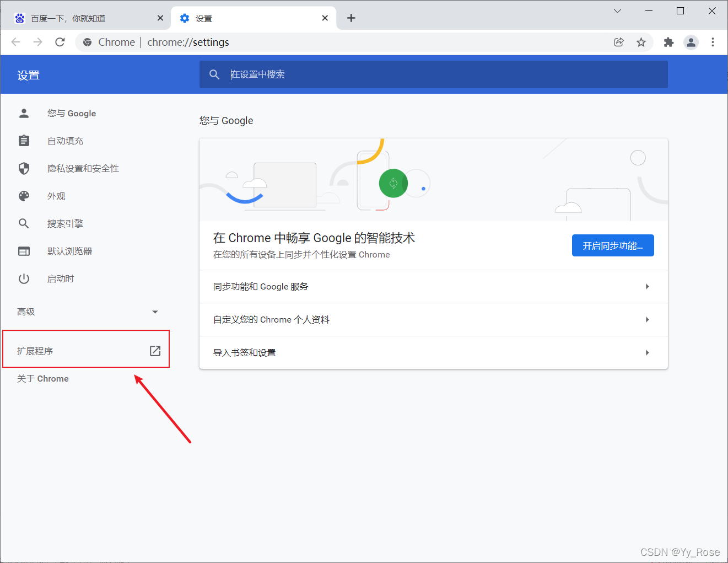This screenshot has height=563, width=728.
Task: Open the profile avatar icon
Action: [691, 42]
